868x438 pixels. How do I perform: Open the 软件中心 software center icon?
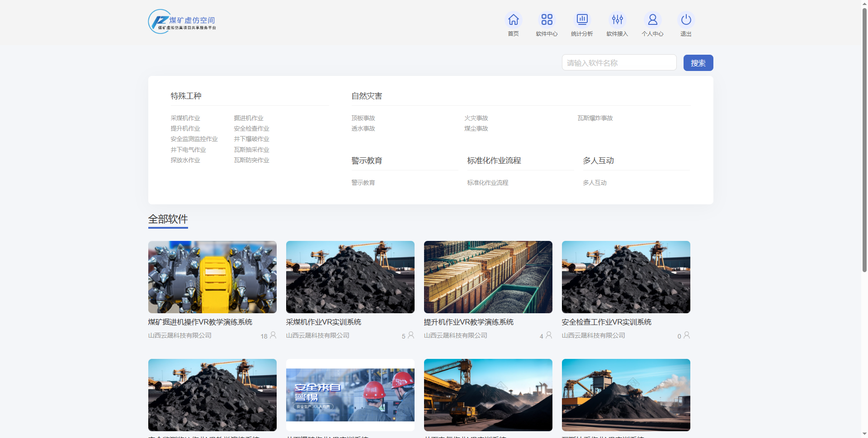click(547, 20)
